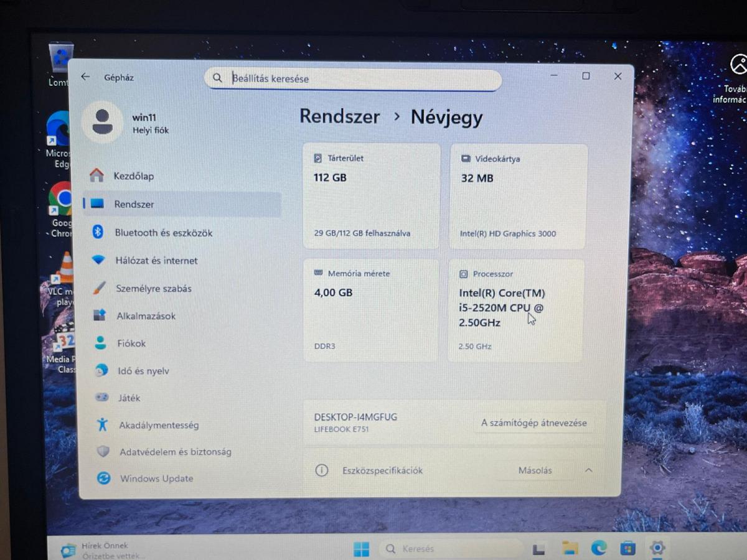This screenshot has height=560, width=747.
Task: Open Alkalmazások settings page
Action: tap(146, 316)
